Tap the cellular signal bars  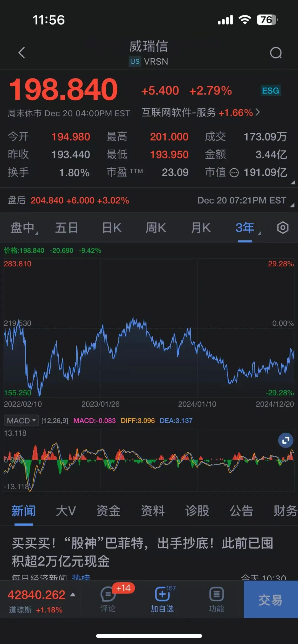[225, 20]
